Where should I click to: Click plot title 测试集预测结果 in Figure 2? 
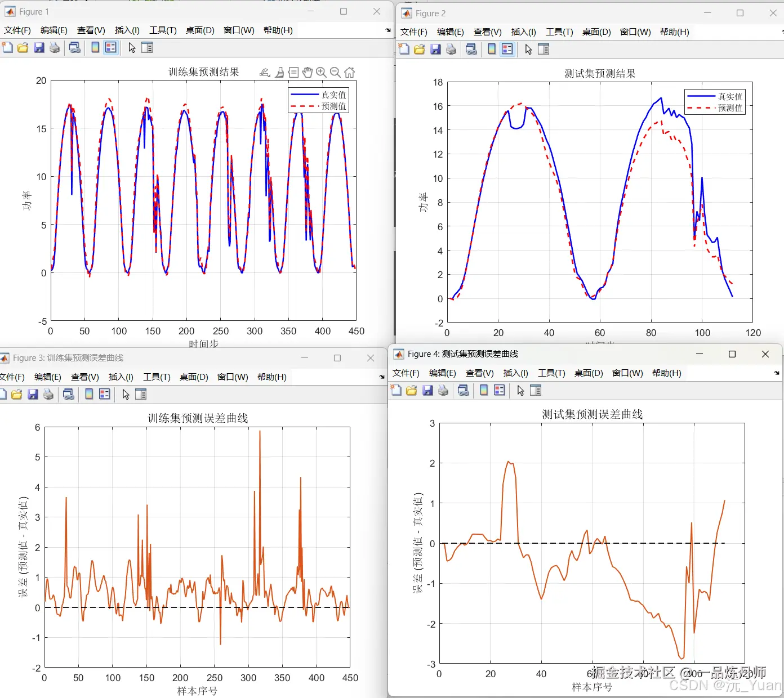coord(600,74)
